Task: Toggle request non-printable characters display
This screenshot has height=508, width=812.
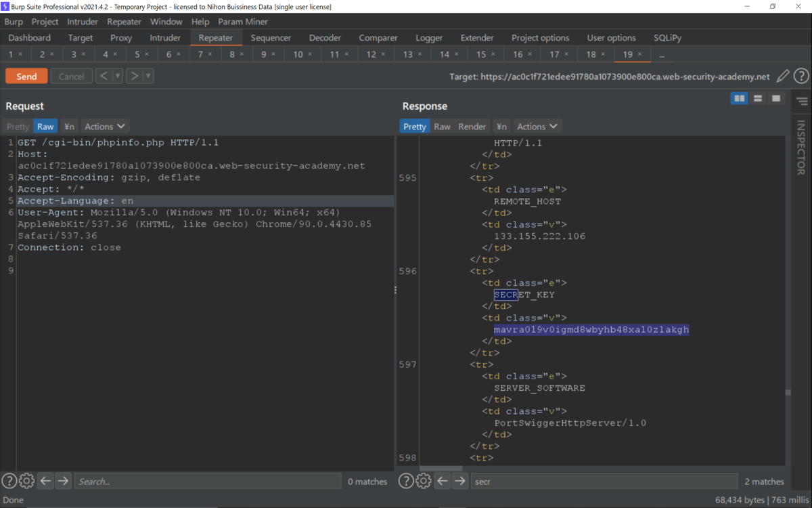Action: click(69, 126)
